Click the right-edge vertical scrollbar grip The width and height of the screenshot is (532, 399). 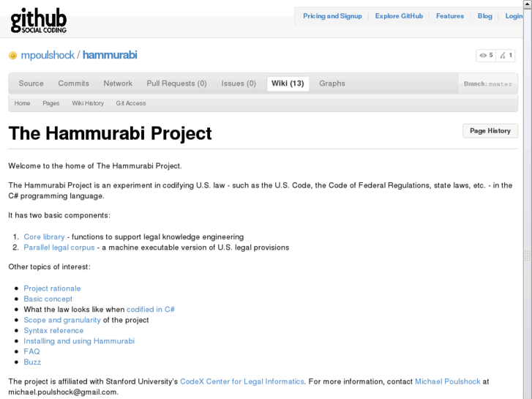point(528,256)
